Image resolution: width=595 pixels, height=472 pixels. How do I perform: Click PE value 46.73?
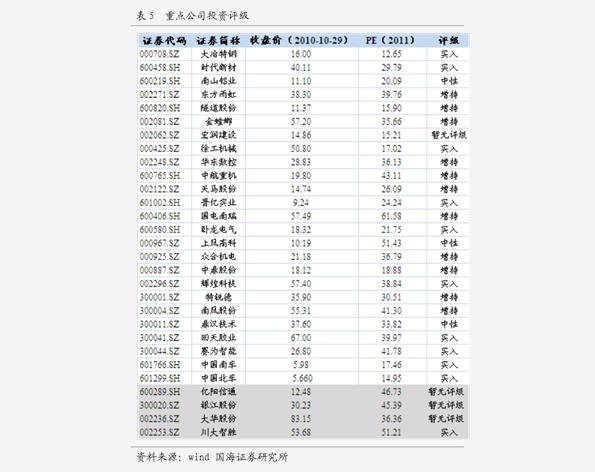coord(391,392)
